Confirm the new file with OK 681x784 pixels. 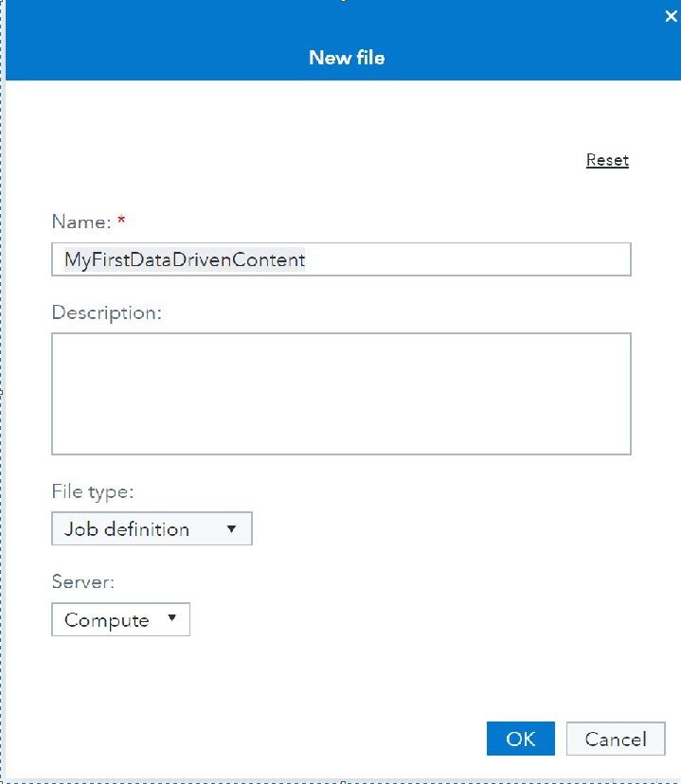520,739
